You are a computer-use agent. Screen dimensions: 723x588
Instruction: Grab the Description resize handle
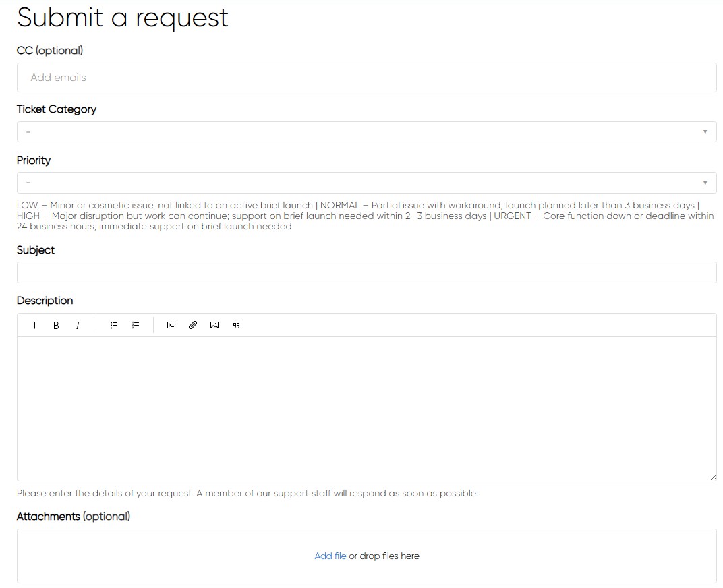click(713, 477)
